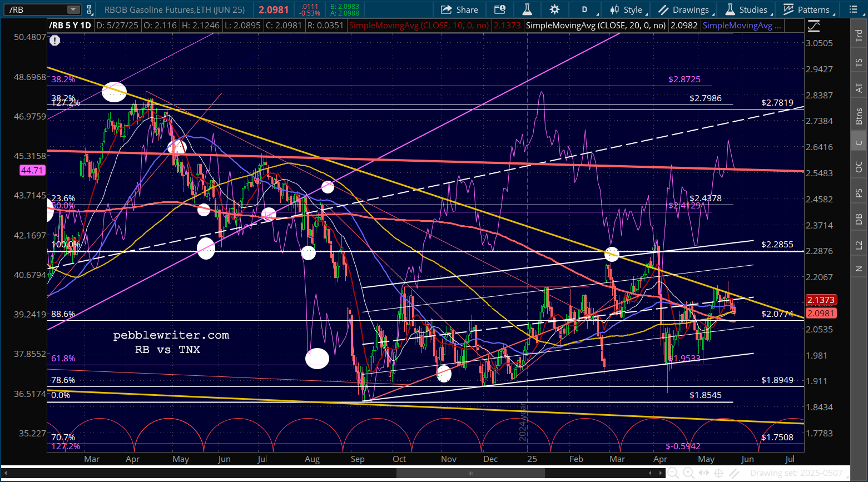This screenshot has height=482, width=868.
Task: Click the $2.0774 level label
Action: click(x=777, y=314)
